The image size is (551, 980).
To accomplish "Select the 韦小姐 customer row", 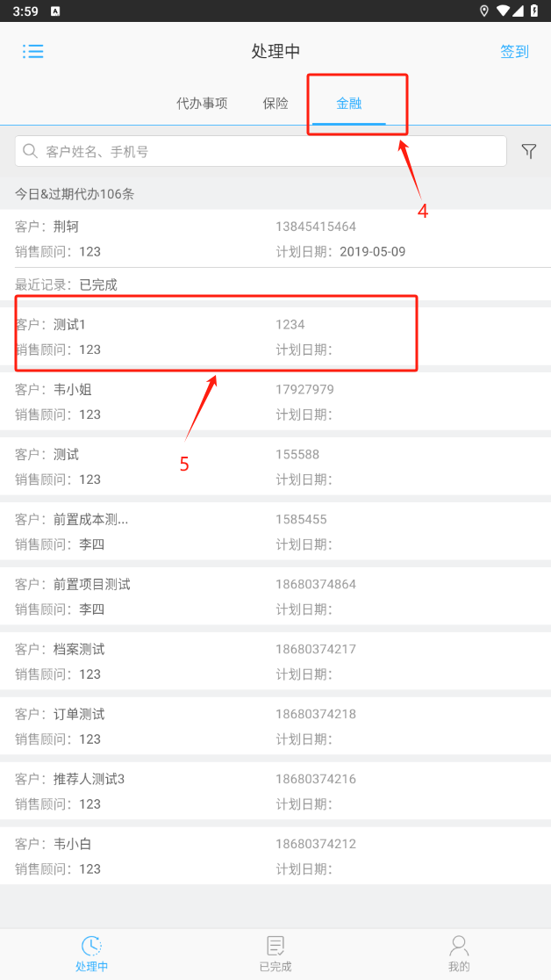I will pos(275,402).
